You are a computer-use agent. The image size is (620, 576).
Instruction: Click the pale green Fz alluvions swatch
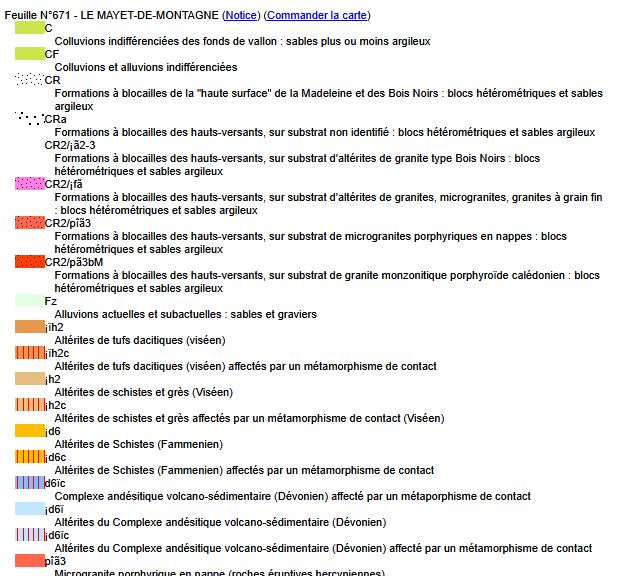29,301
